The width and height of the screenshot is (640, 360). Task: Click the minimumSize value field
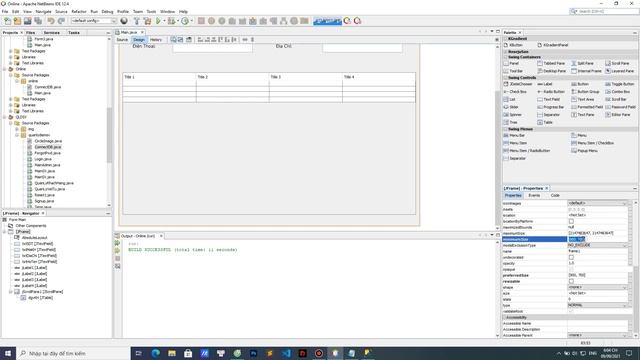pos(597,240)
